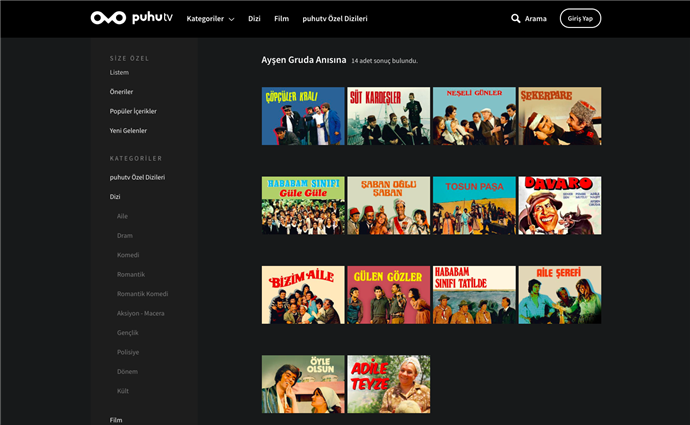This screenshot has width=690, height=425.
Task: Open Hababam Sınıfı Tatilde thumbnail
Action: point(474,295)
